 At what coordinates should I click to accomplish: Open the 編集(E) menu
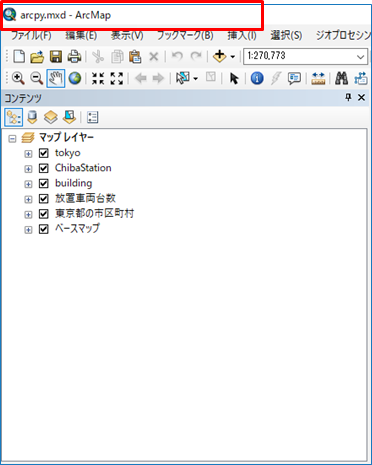[x=81, y=35]
